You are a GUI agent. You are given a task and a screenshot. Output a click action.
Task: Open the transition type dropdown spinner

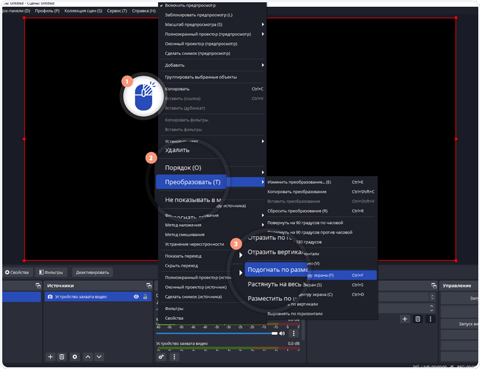pyautogui.click(x=432, y=297)
